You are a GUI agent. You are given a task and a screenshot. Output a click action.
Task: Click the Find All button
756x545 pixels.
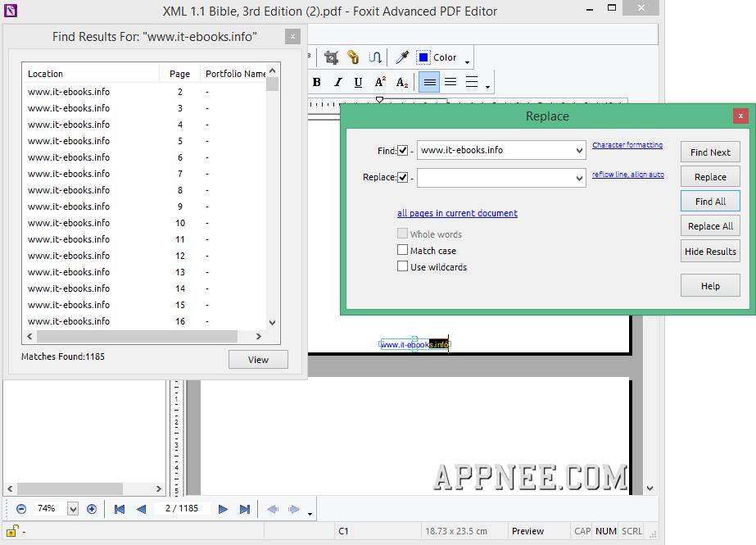coord(710,202)
